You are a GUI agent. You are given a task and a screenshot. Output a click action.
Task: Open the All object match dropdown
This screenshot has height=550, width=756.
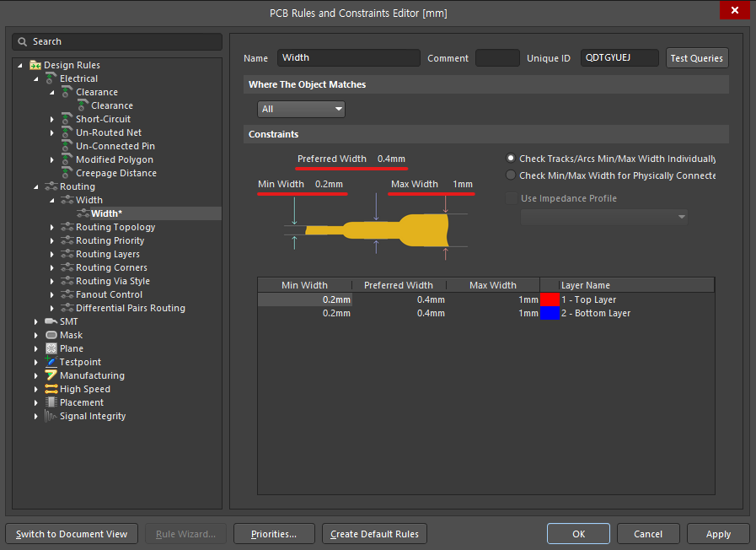[x=301, y=109]
